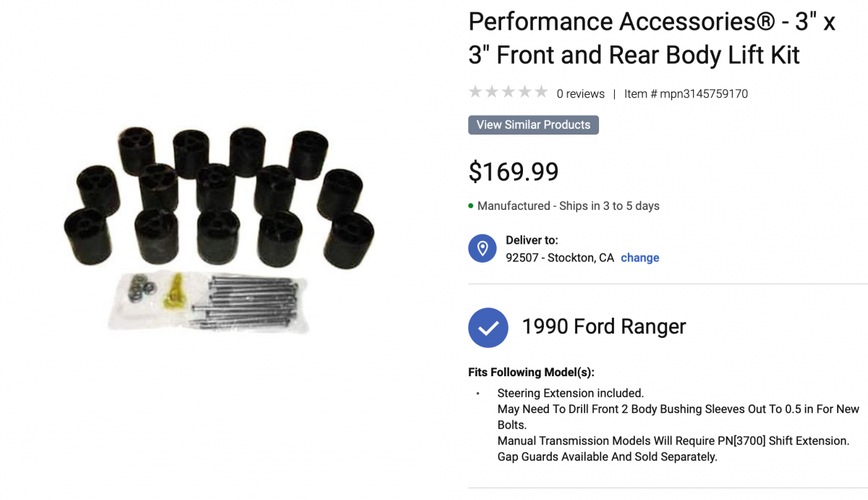Click the change delivery location link
Viewport: 868px width, 500px height.
point(640,258)
